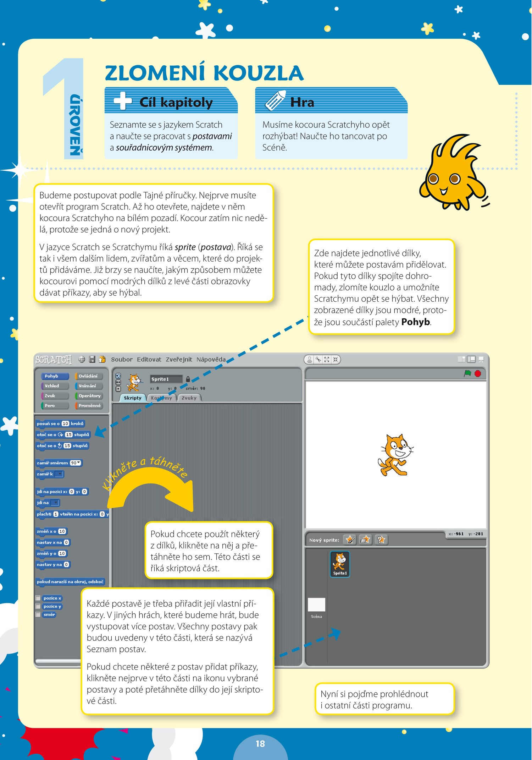This screenshot has width=532, height=760.
Task: Click the globe language icon
Action: tap(82, 359)
